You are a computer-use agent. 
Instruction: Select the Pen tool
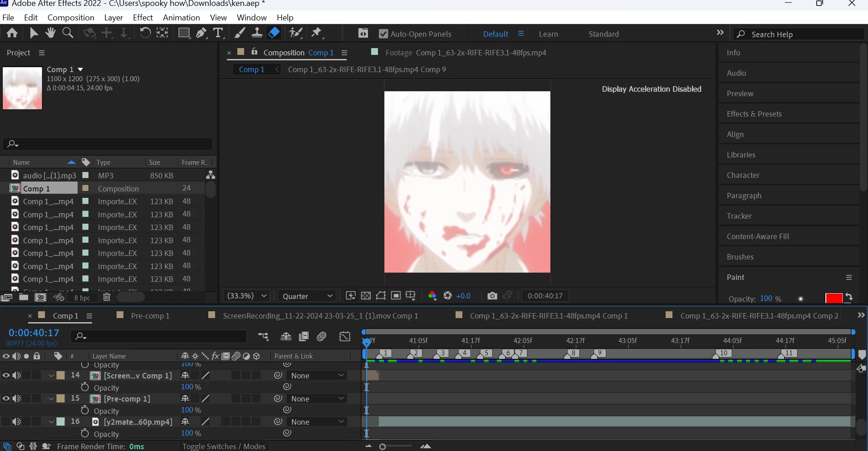click(201, 33)
